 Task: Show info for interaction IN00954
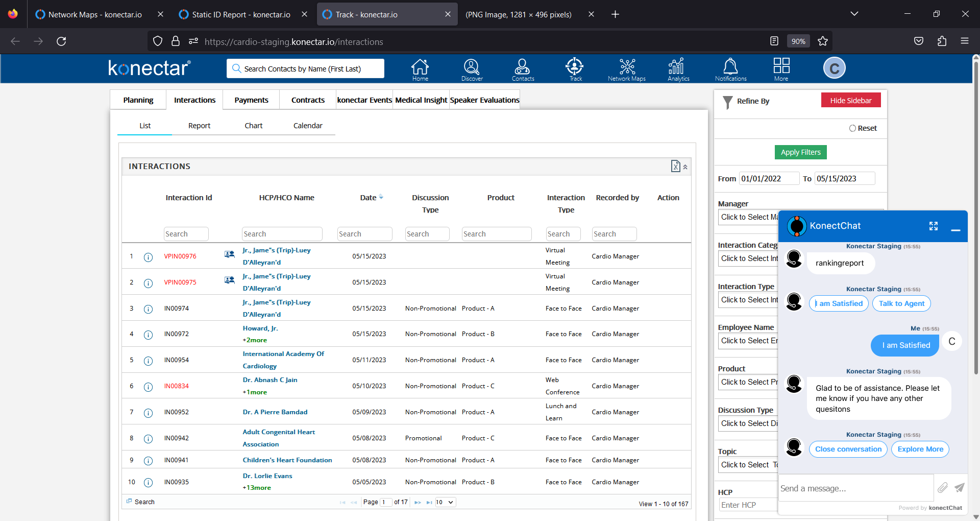coord(148,361)
